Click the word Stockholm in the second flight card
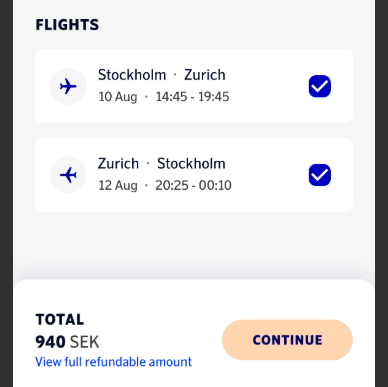 click(191, 163)
